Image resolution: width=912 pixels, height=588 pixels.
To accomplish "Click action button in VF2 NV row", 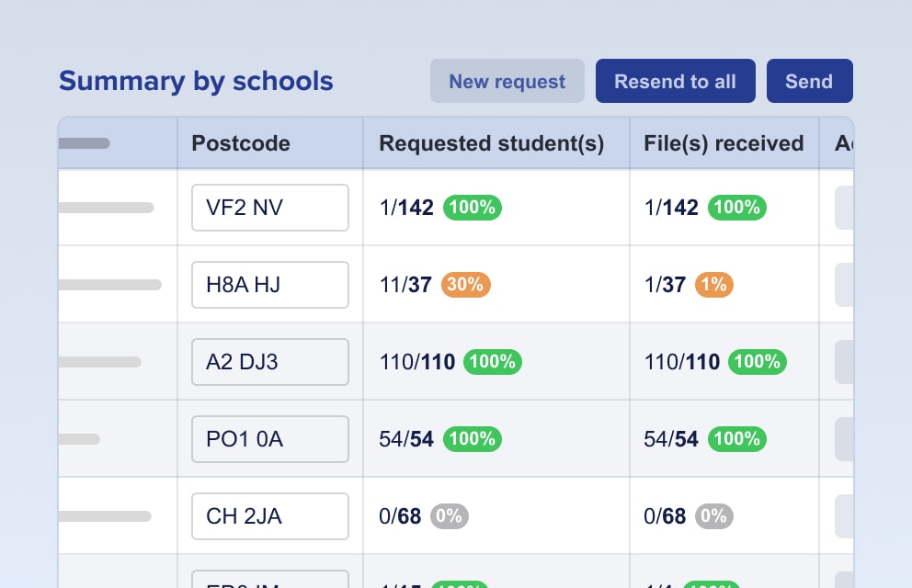I will coord(844,208).
